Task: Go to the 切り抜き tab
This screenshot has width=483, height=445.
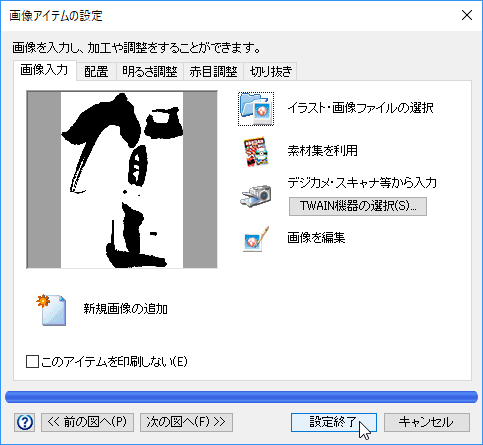Action: click(x=270, y=72)
